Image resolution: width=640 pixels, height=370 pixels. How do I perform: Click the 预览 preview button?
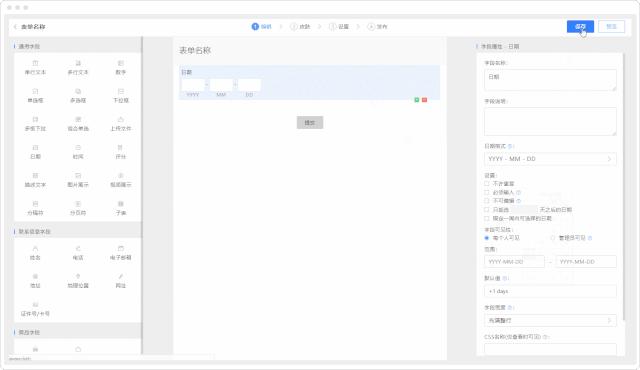(611, 27)
